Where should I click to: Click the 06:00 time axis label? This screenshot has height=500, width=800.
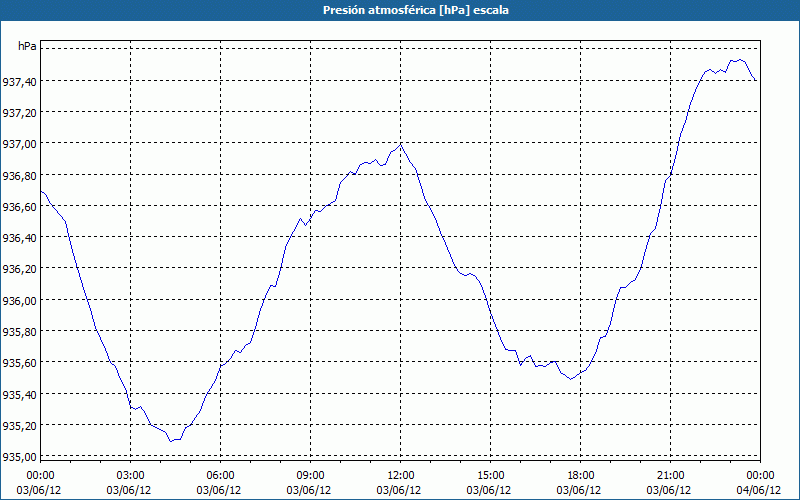click(x=220, y=476)
